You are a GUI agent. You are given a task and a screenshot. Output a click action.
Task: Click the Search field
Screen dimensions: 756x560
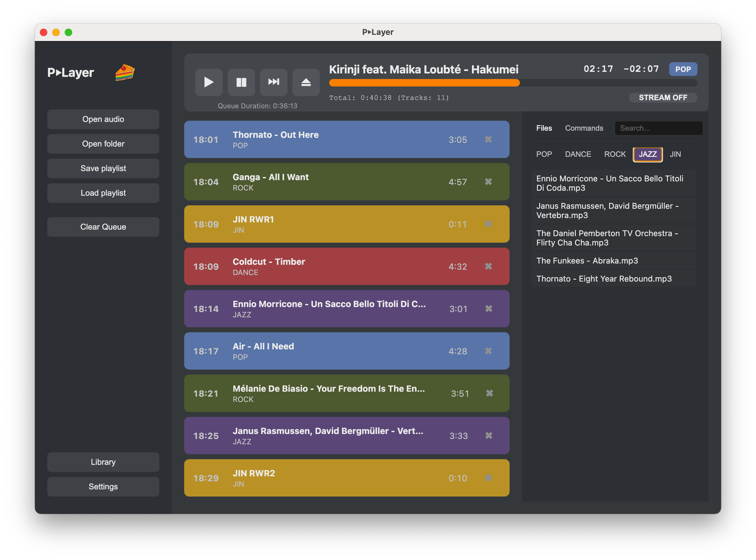[x=658, y=128]
